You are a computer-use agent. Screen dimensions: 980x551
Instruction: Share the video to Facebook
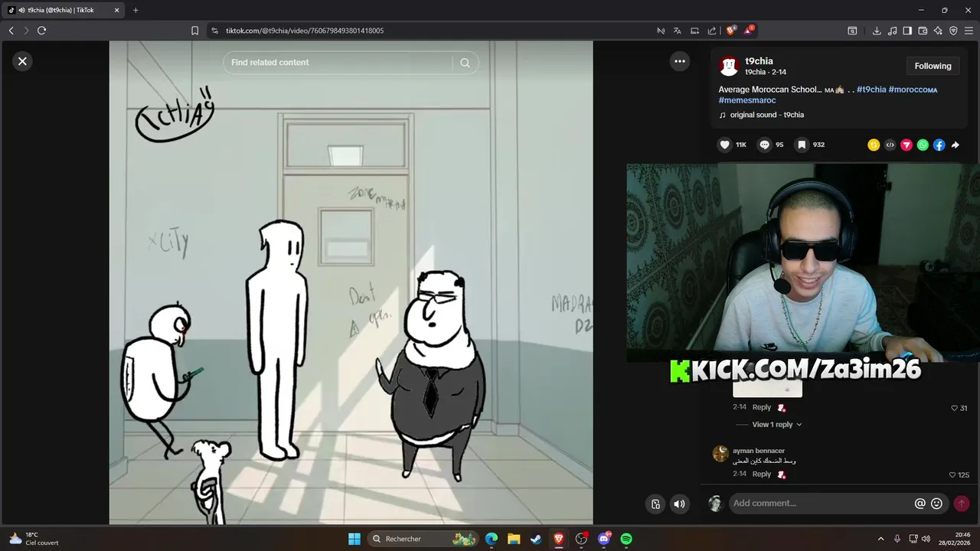click(x=939, y=145)
